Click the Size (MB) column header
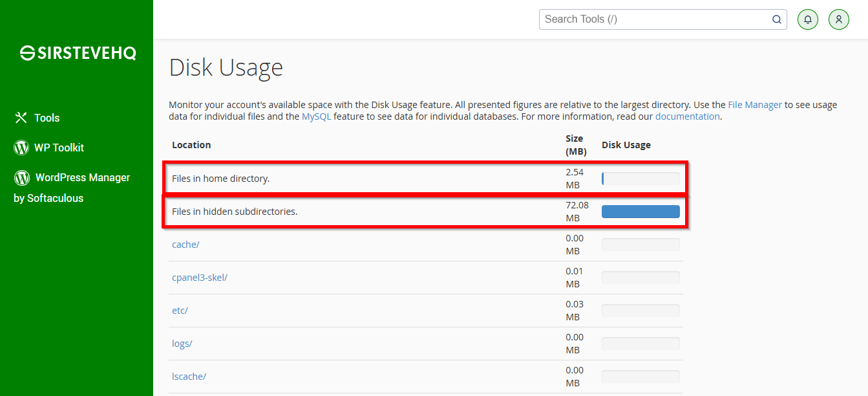 pos(576,145)
